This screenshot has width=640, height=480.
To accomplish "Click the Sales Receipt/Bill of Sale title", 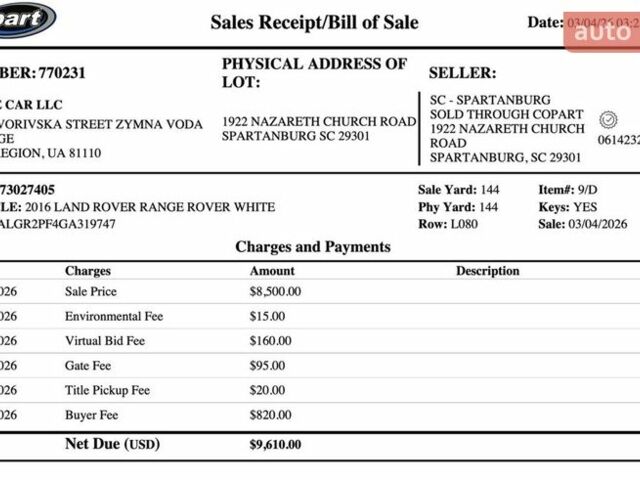I will 314,22.
